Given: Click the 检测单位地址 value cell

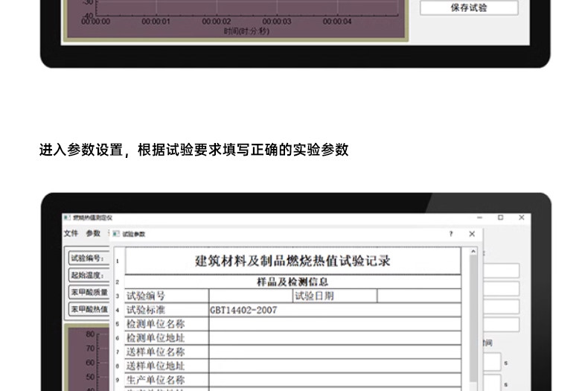Looking at the screenshot, I should [x=335, y=337].
